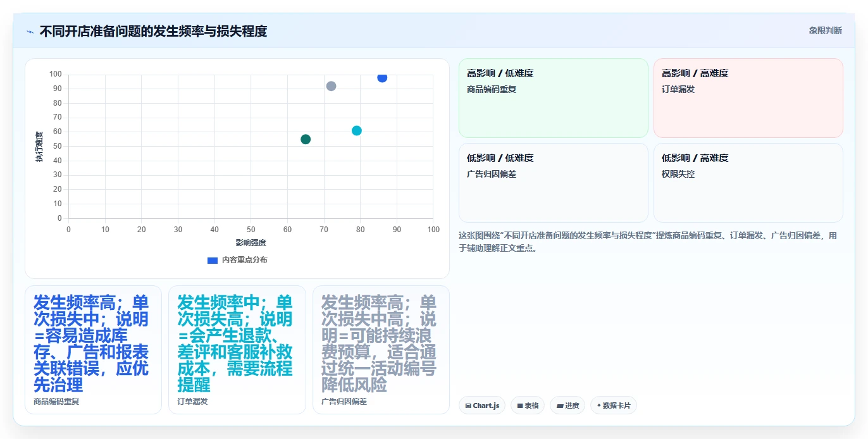
Task: Click the 影响强度 x-axis label
Action: tap(251, 242)
